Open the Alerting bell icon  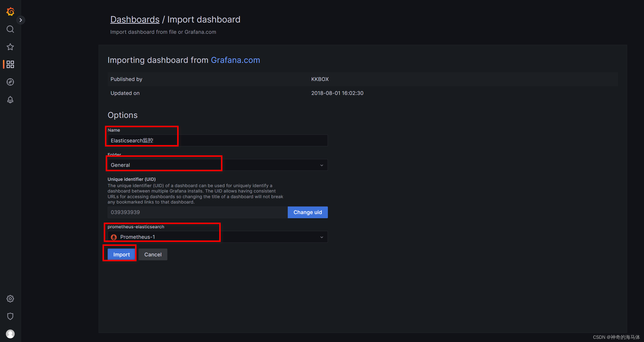(10, 100)
